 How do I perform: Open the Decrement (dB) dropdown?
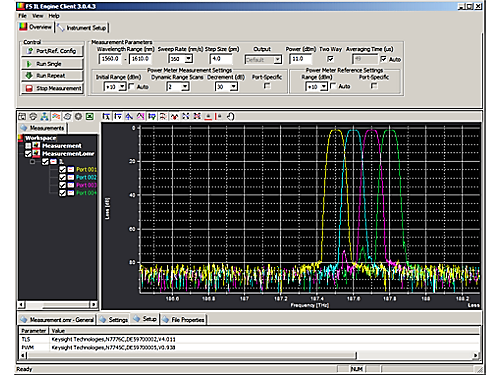click(234, 87)
